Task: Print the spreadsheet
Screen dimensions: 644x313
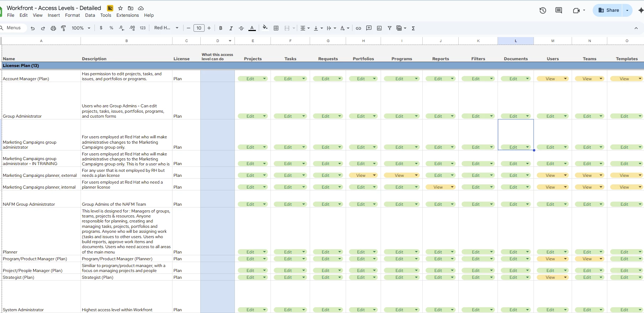Action: point(53,28)
